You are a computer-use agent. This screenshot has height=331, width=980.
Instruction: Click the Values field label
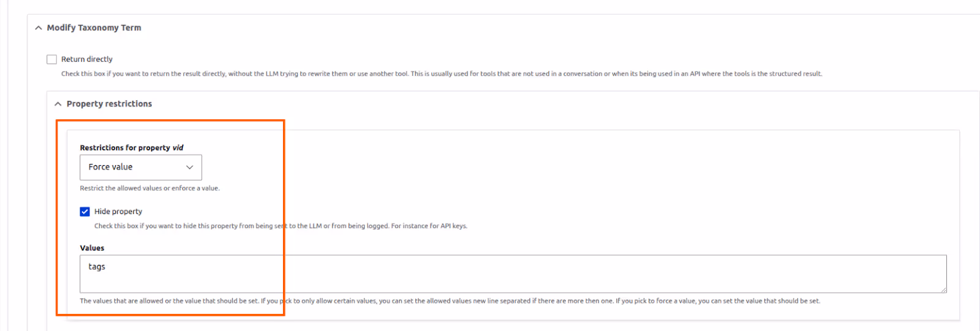point(92,248)
